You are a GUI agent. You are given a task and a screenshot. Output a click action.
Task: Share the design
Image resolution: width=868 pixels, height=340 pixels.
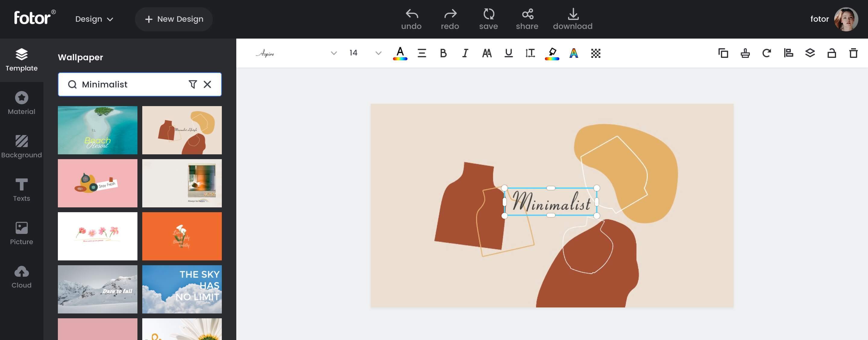[527, 19]
